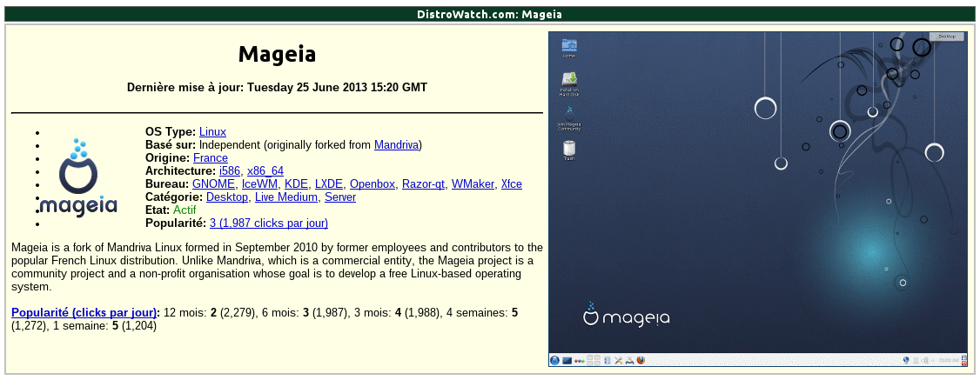980x380 pixels.
Task: Click the green Actif status text
Action: (185, 210)
